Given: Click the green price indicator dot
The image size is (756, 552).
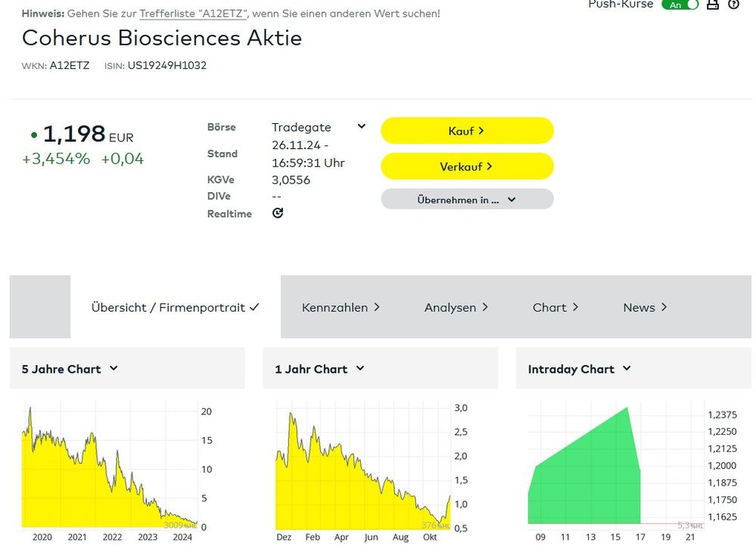Looking at the screenshot, I should point(34,135).
